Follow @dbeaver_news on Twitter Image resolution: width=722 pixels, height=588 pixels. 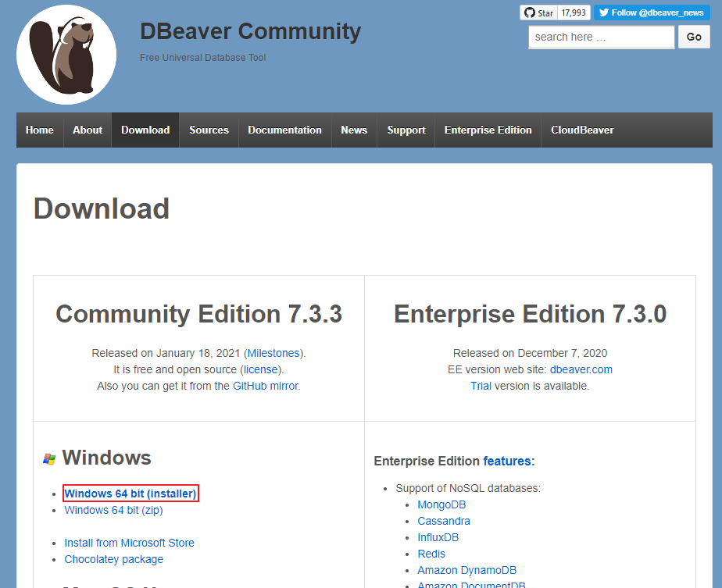pyautogui.click(x=652, y=12)
